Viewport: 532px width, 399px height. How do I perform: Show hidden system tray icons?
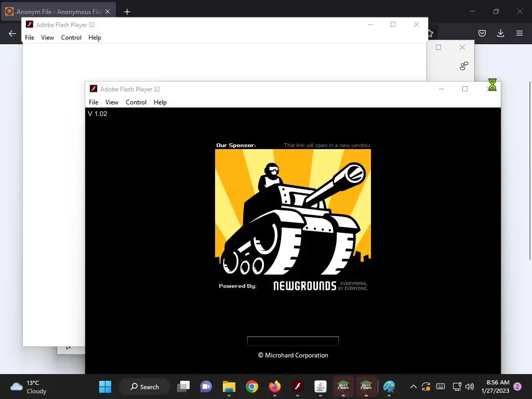point(413,387)
